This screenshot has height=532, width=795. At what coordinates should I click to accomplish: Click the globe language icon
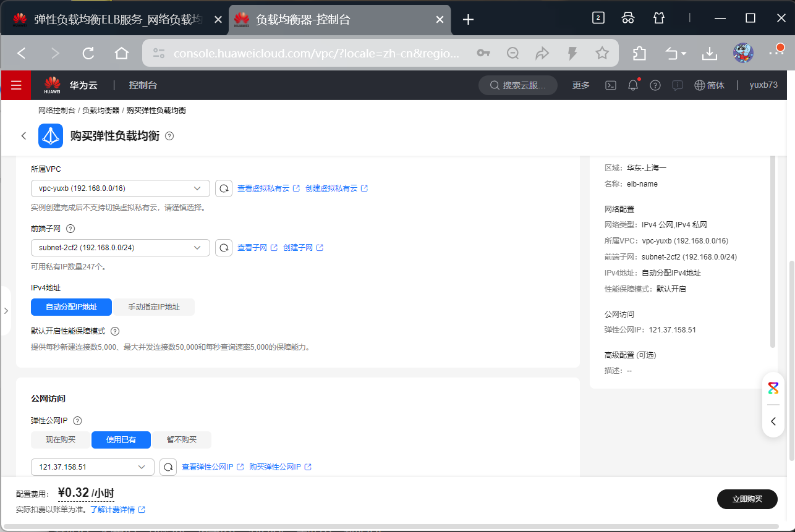[x=700, y=85]
